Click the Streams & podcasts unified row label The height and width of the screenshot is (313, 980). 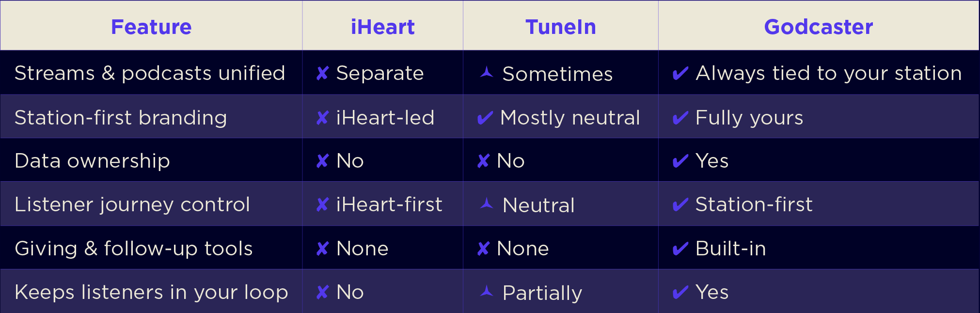click(x=150, y=73)
